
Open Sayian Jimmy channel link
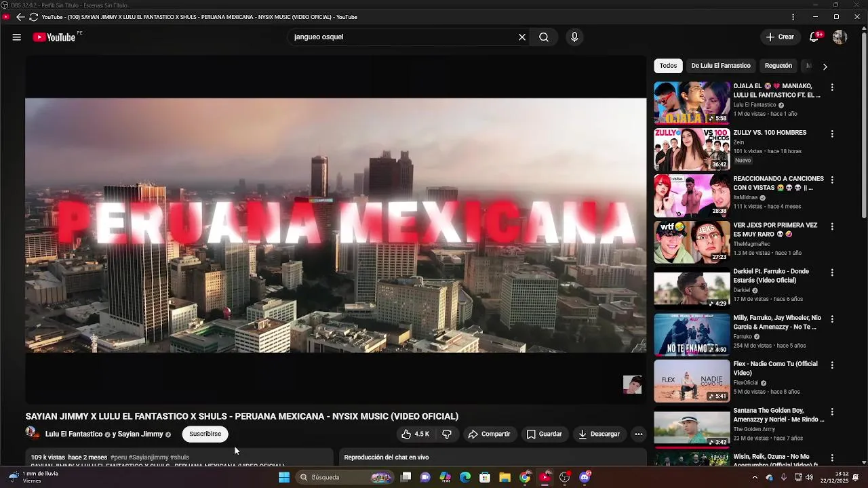(140, 434)
